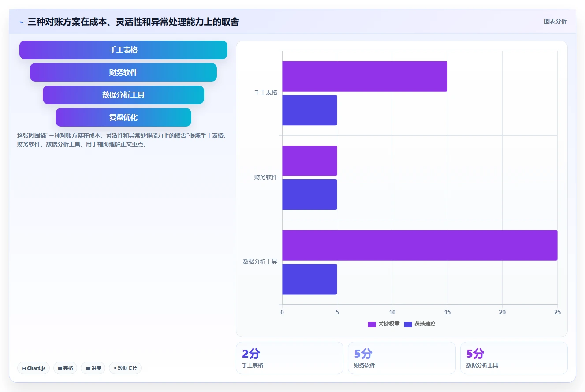
Task: Click the blue 落地难度 bar for 财务软件
Action: pyautogui.click(x=309, y=194)
